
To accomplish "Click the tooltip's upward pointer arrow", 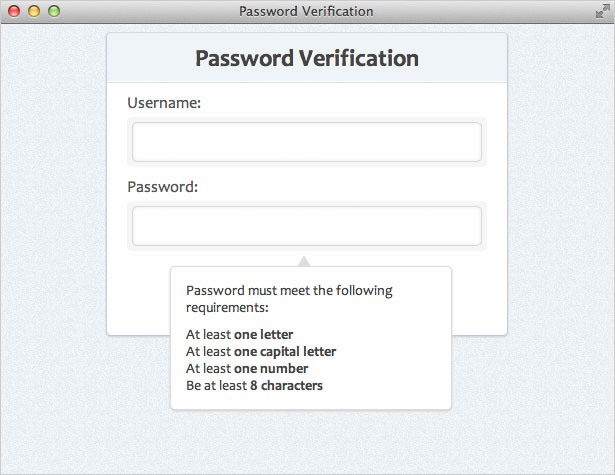I will coord(304,261).
